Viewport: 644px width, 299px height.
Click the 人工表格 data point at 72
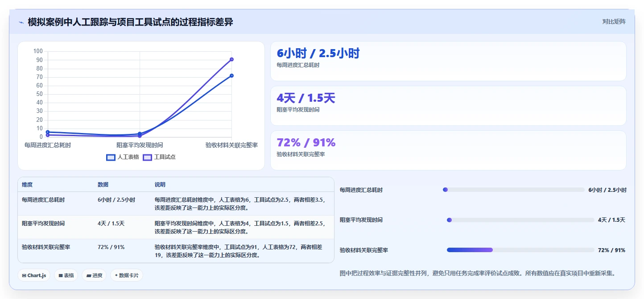[x=231, y=75]
